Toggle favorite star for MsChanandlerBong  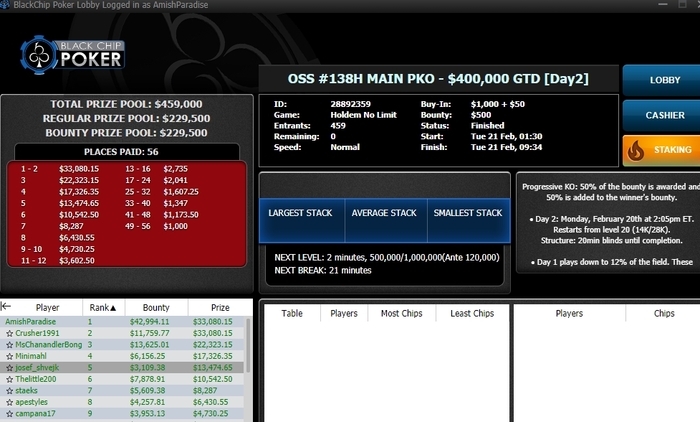point(9,345)
